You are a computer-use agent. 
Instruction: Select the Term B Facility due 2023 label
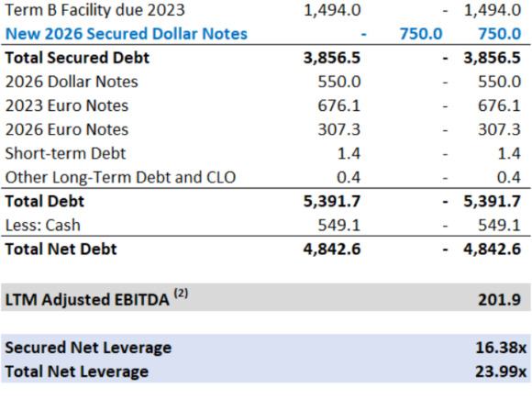[x=95, y=10]
